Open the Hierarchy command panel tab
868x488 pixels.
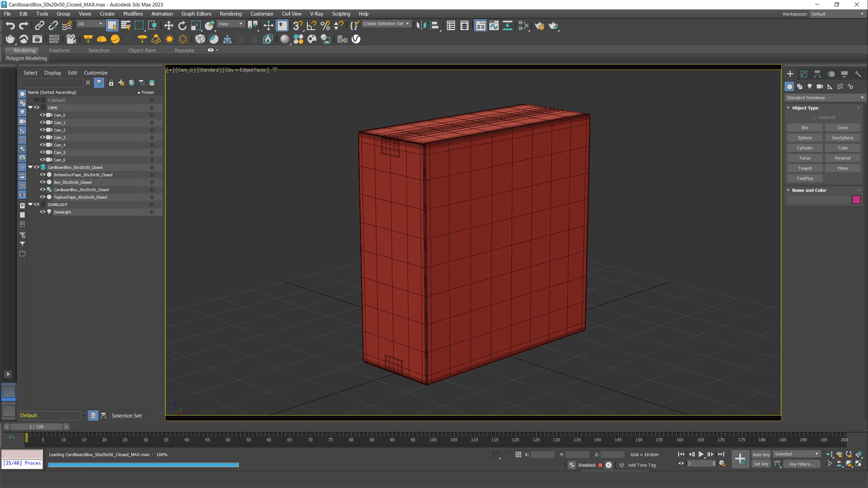pos(817,74)
